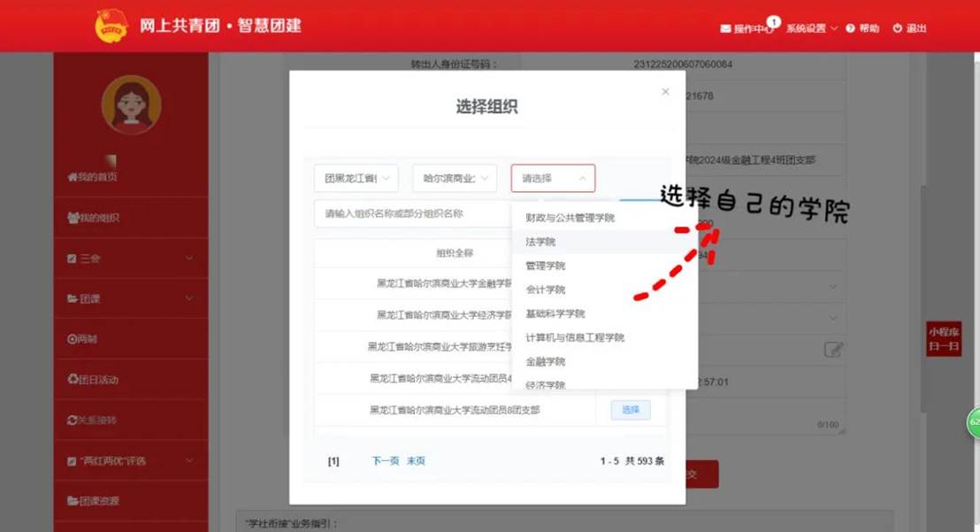980x532 pixels.
Task: Collapse the 请选择 college dropdown
Action: tap(553, 178)
